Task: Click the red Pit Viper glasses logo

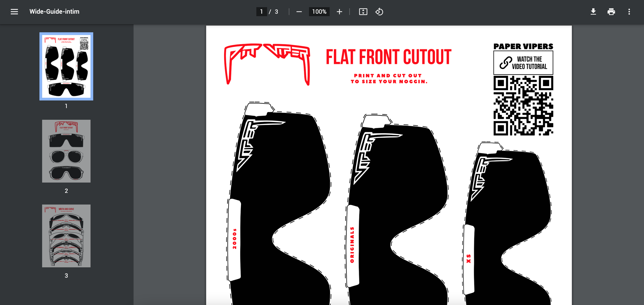Action: coord(267,64)
